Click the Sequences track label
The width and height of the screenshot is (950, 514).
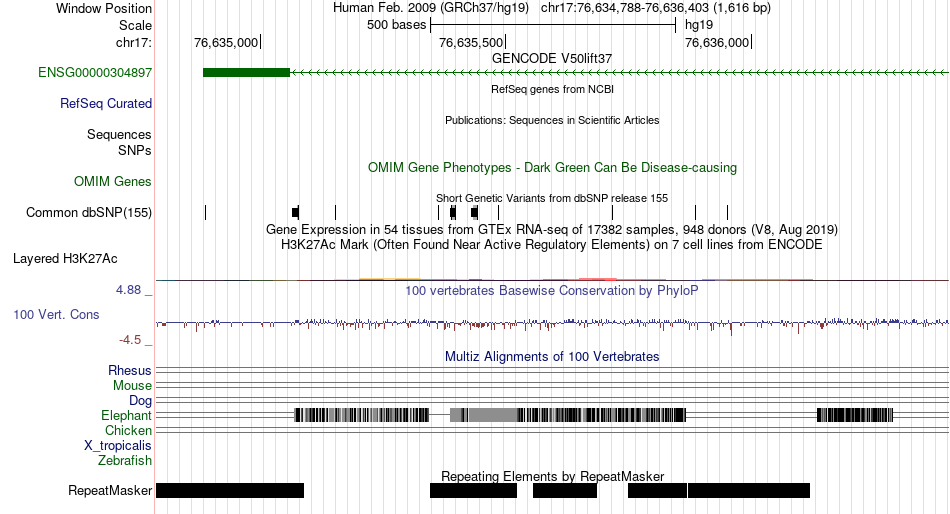coord(119,135)
